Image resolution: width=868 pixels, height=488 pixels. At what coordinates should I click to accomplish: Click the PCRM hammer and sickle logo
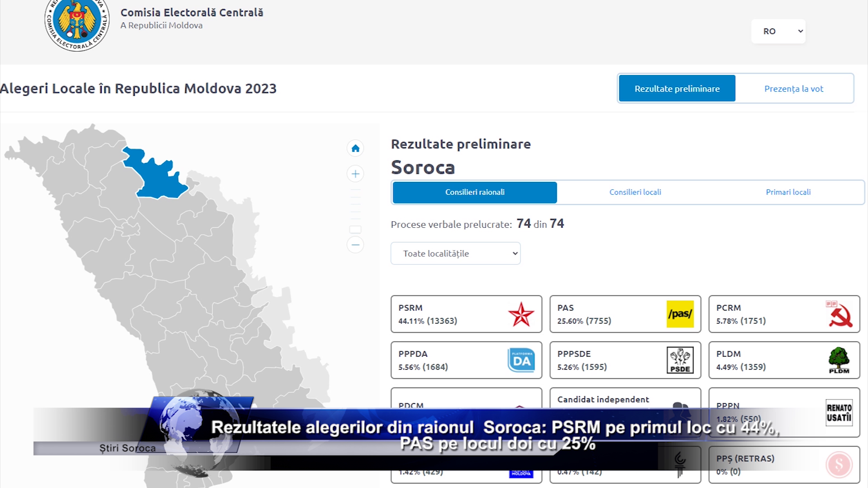840,314
